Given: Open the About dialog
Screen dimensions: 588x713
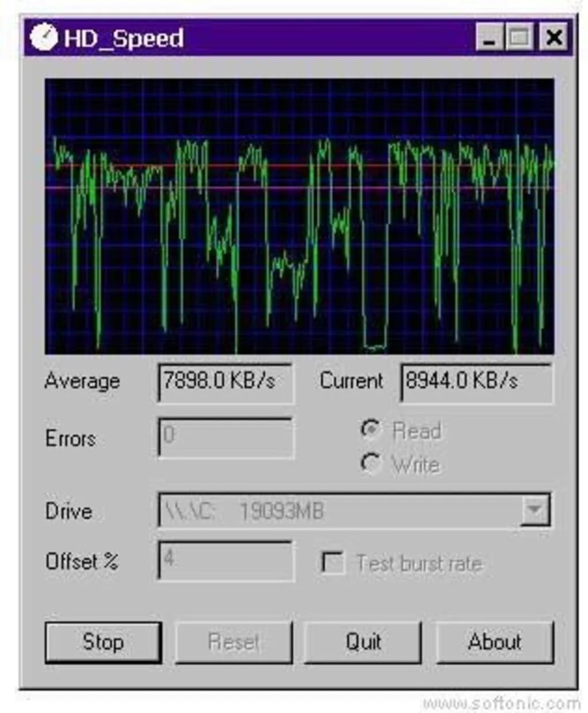Looking at the screenshot, I should point(495,642).
